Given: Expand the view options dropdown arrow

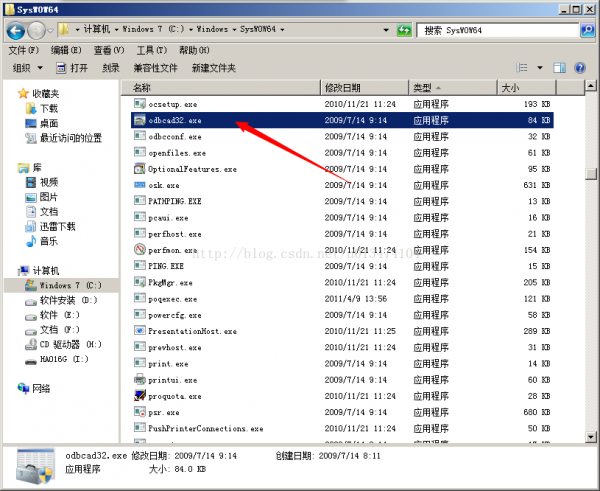Looking at the screenshot, I should [x=540, y=68].
